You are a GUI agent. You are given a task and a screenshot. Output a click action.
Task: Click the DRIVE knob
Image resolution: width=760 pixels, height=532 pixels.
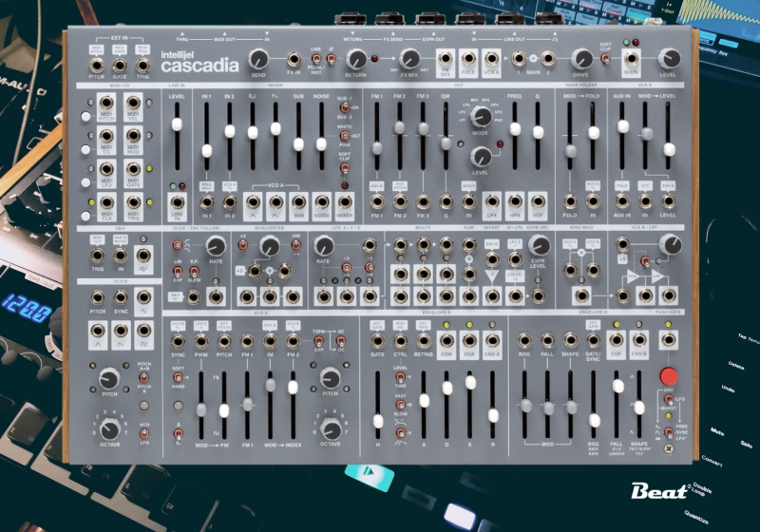pyautogui.click(x=581, y=59)
